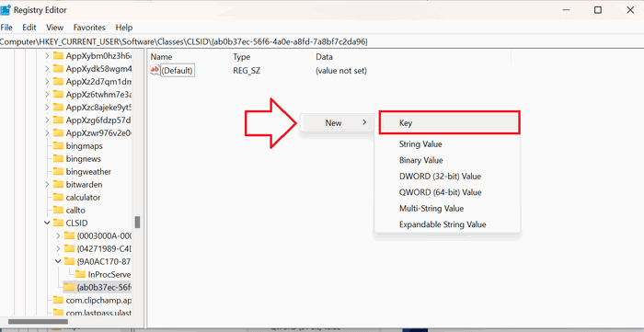Close the Registry Editor window
The width and height of the screenshot is (644, 332).
click(630, 10)
